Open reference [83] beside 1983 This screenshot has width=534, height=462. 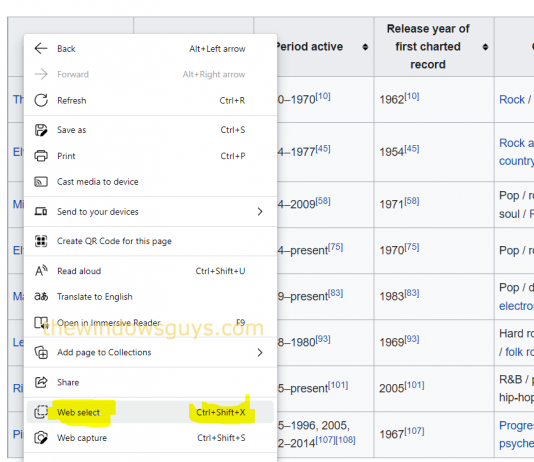click(412, 293)
